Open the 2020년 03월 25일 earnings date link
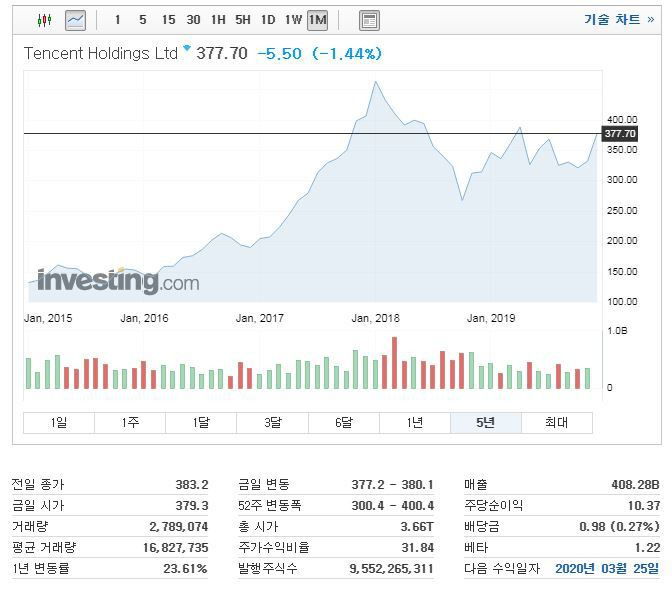The width and height of the screenshot is (672, 593). coord(607,569)
